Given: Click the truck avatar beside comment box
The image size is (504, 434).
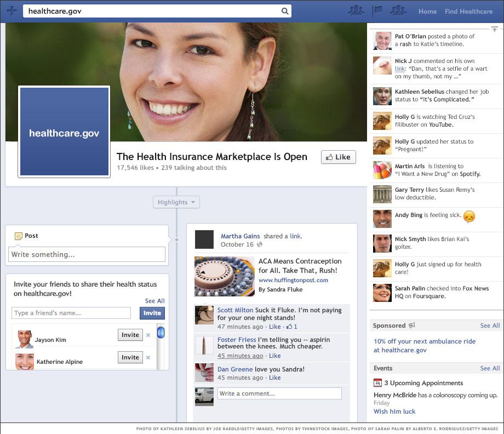Looking at the screenshot, I should click(204, 397).
